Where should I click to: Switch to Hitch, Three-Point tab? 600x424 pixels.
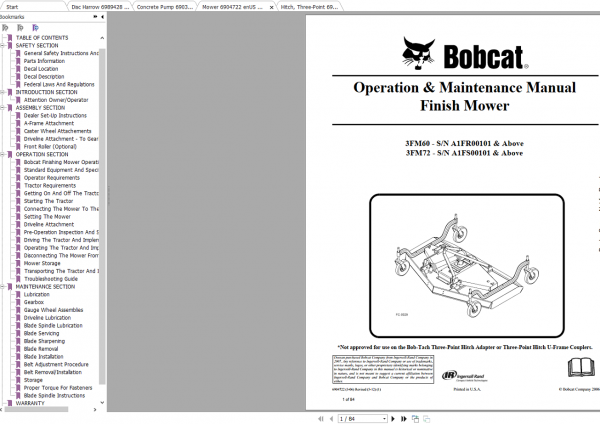309,7
